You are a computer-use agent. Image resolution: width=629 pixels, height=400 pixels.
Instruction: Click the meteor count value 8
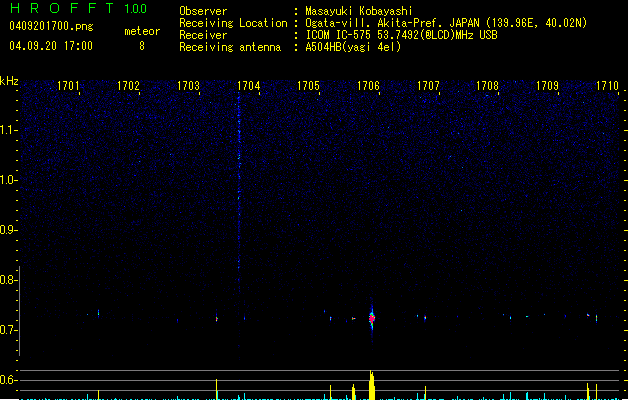tap(142, 46)
